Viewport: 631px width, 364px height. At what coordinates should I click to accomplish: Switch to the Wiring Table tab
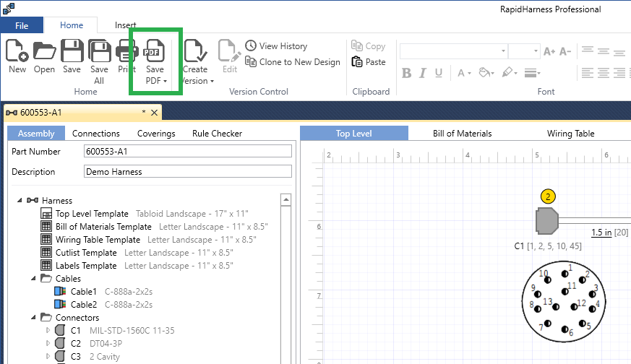(x=570, y=133)
